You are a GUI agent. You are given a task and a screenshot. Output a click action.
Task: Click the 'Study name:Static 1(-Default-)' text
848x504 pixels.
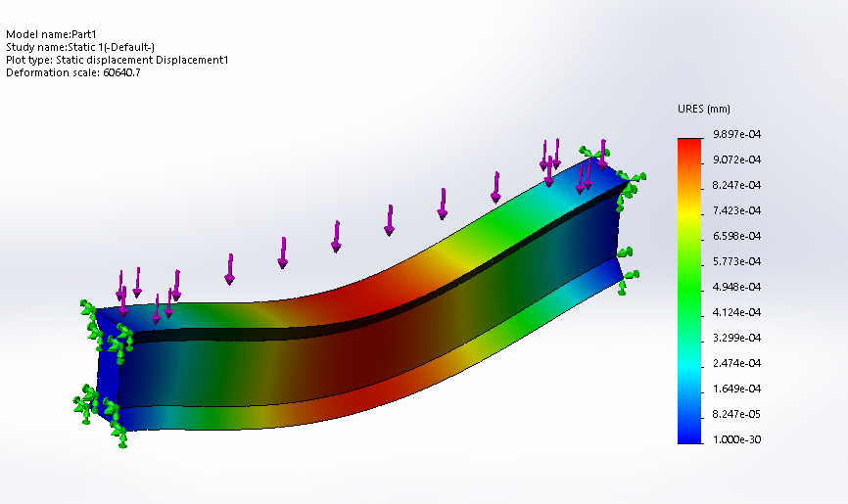coord(80,47)
